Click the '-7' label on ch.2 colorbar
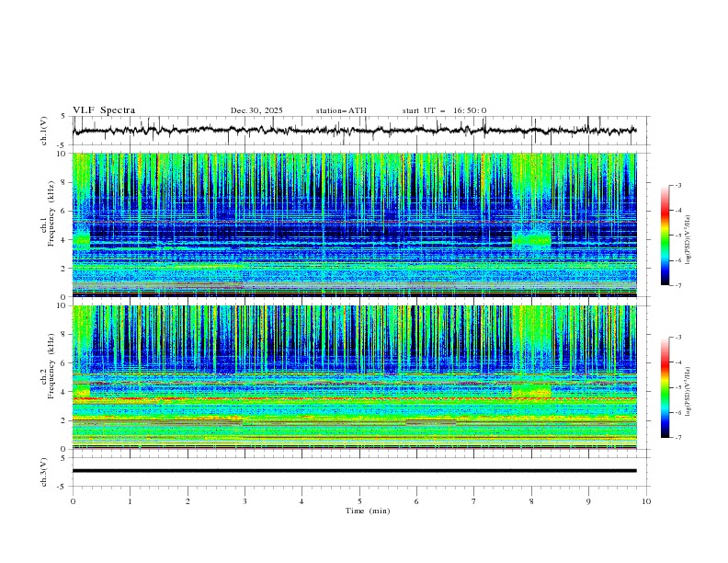728x563 pixels. pos(677,437)
